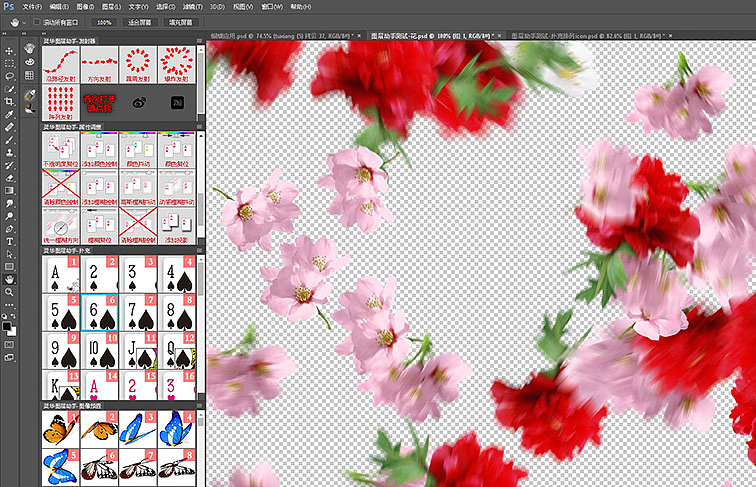
Task: Select the Pen tool
Action: (9, 229)
